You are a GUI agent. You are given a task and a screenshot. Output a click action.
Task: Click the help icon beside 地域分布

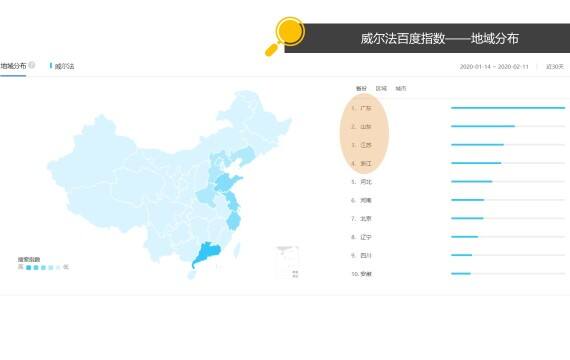(x=32, y=65)
